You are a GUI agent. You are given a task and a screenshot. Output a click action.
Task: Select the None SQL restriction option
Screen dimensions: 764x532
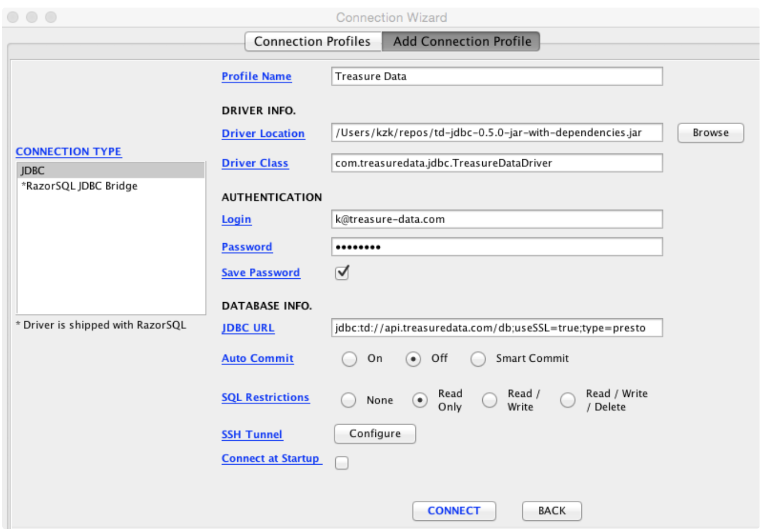click(349, 400)
